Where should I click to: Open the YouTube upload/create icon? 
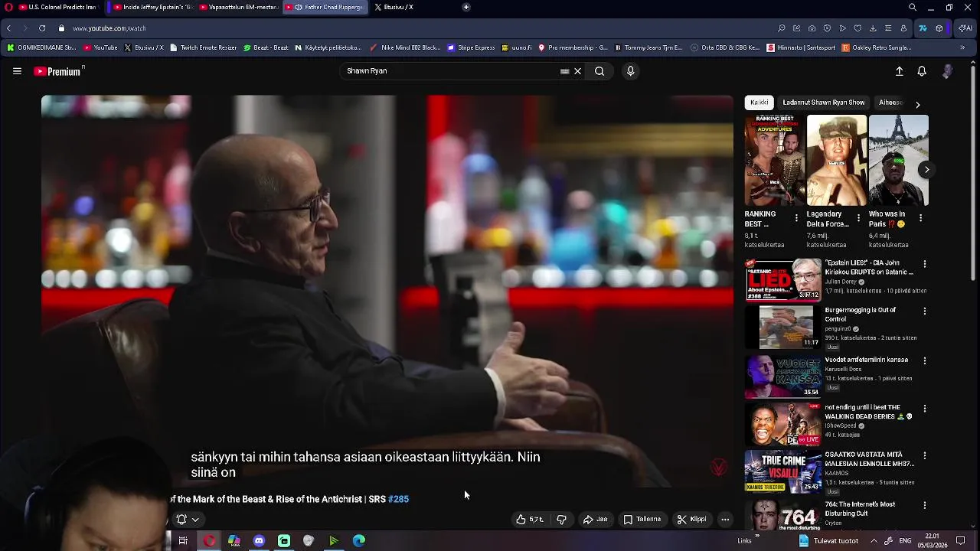pyautogui.click(x=900, y=71)
